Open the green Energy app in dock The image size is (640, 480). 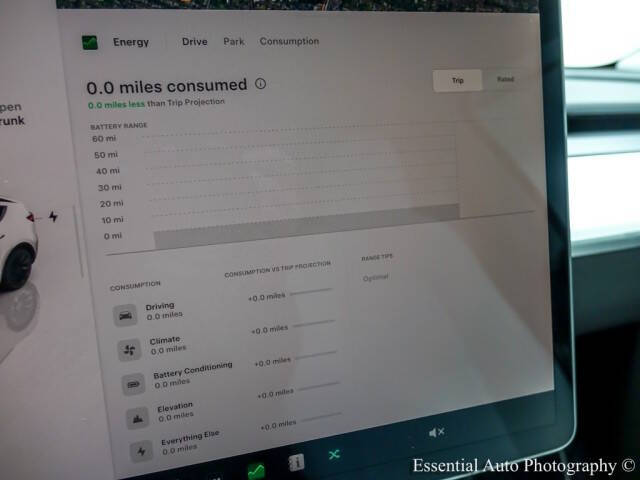point(256,472)
